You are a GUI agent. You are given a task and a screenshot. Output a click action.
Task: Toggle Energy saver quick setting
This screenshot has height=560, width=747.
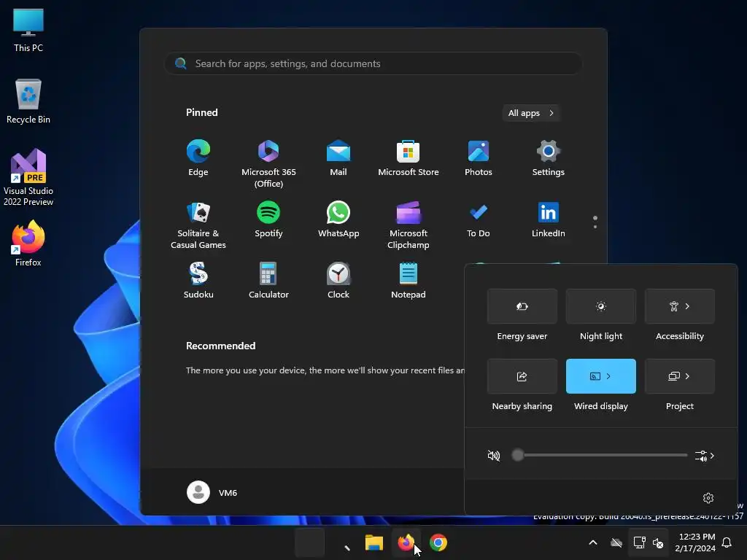pos(522,306)
